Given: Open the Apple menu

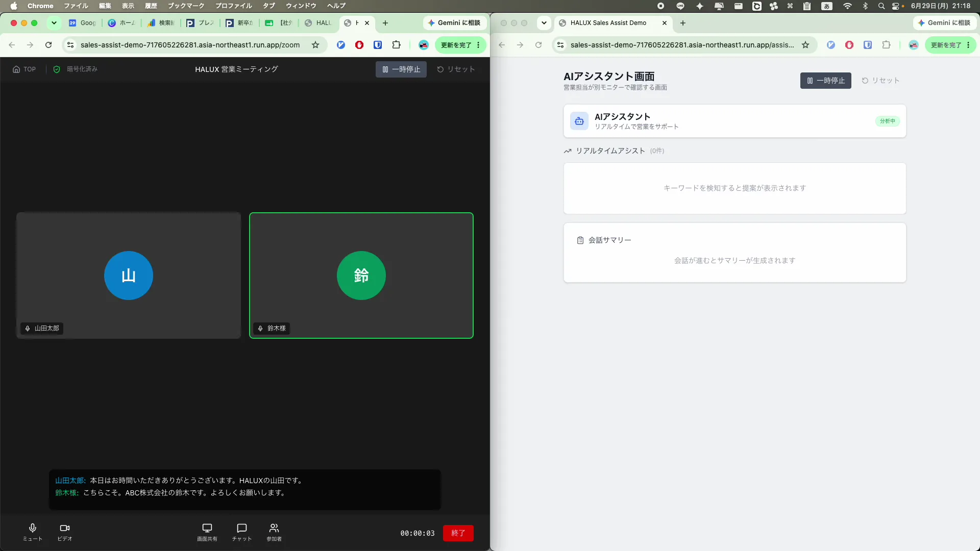Looking at the screenshot, I should tap(14, 6).
